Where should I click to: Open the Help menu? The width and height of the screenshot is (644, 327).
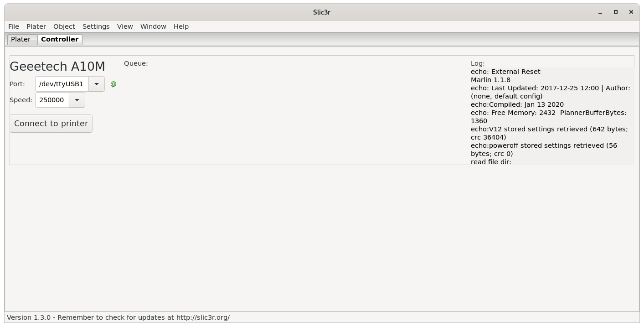[181, 26]
